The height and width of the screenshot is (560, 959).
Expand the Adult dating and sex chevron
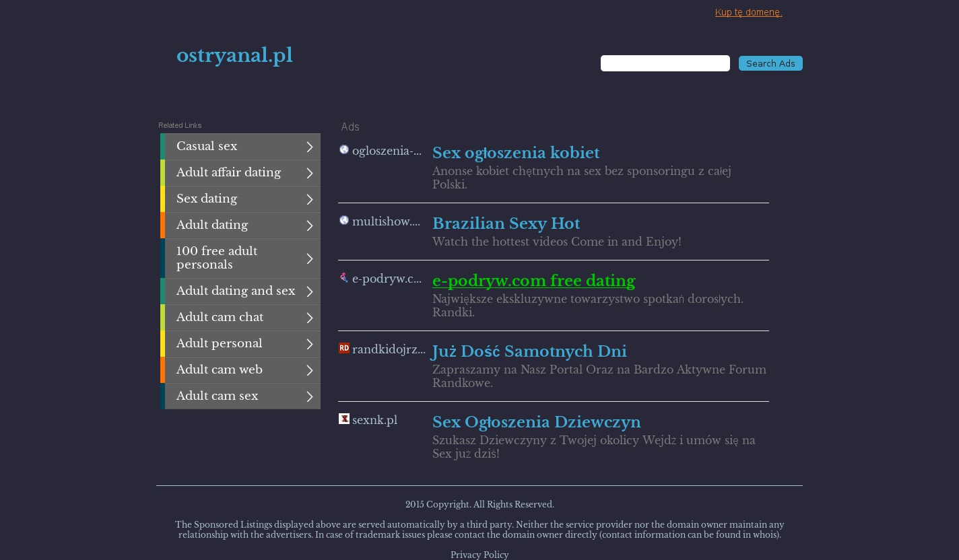tap(310, 291)
